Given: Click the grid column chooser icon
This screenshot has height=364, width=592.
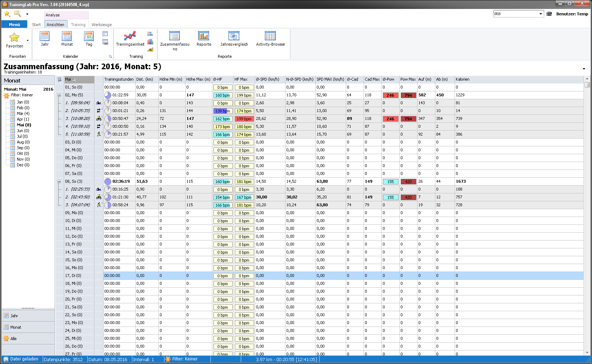Looking at the screenshot, I should 59,79.
